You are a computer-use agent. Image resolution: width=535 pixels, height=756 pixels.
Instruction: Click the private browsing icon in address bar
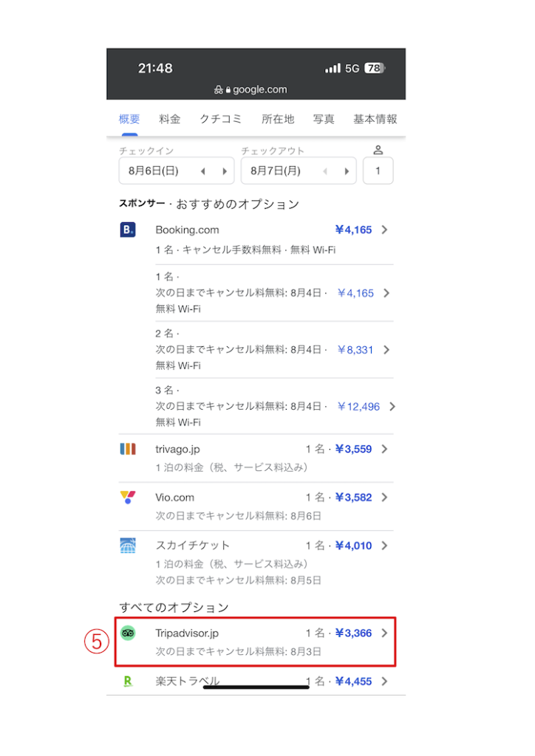tap(219, 89)
